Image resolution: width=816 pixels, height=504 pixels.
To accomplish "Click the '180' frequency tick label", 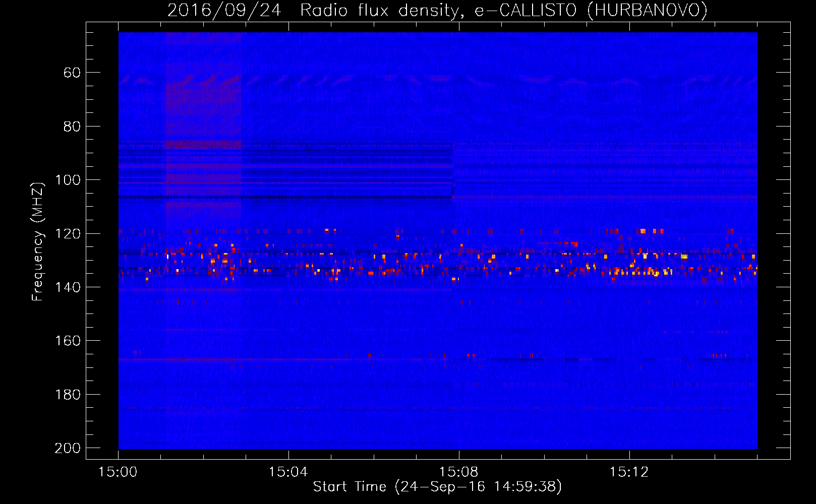I will point(68,395).
